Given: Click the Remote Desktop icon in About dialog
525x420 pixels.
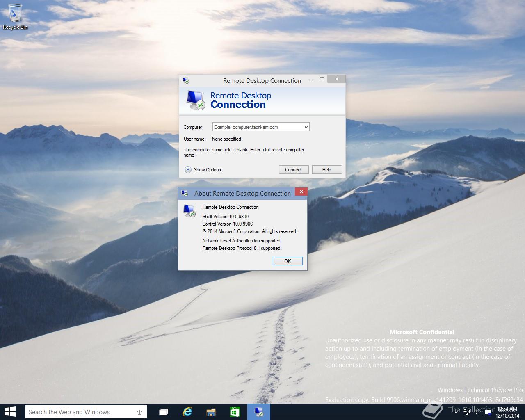Looking at the screenshot, I should click(x=189, y=211).
